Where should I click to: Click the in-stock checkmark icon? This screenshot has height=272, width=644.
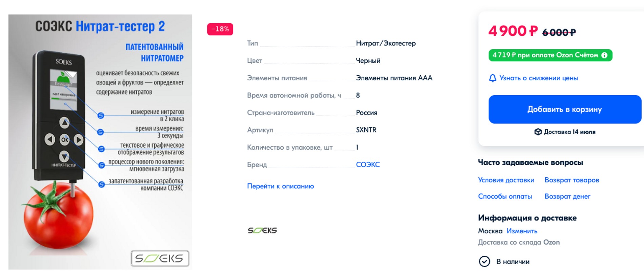(484, 261)
